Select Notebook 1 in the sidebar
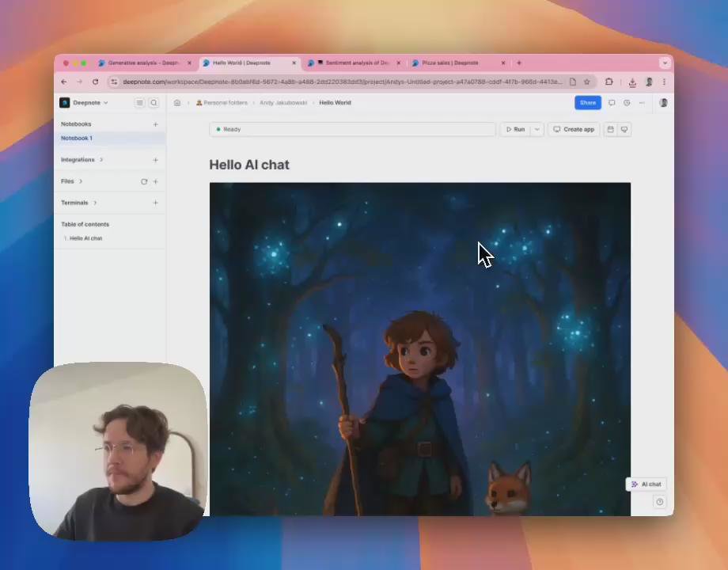The height and width of the screenshot is (570, 728). 110,138
